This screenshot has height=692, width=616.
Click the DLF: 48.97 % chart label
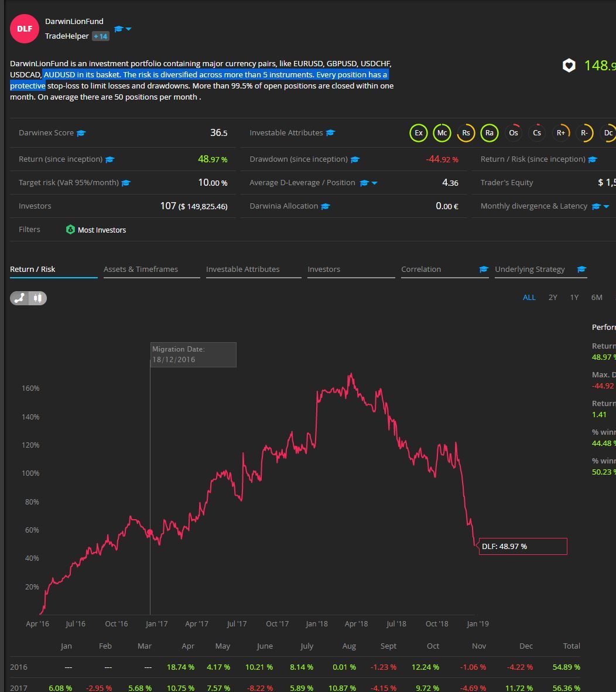coord(523,546)
